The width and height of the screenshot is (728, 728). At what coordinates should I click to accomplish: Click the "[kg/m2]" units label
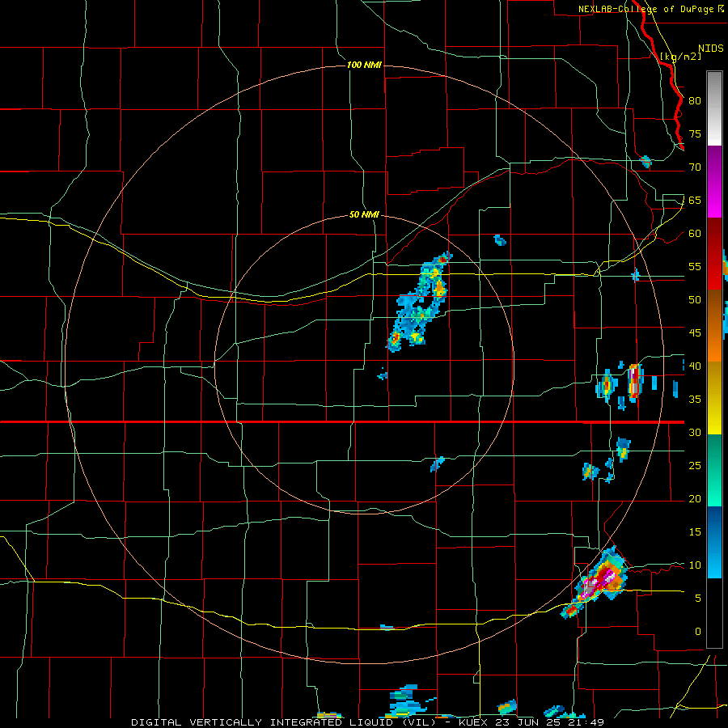click(x=680, y=57)
